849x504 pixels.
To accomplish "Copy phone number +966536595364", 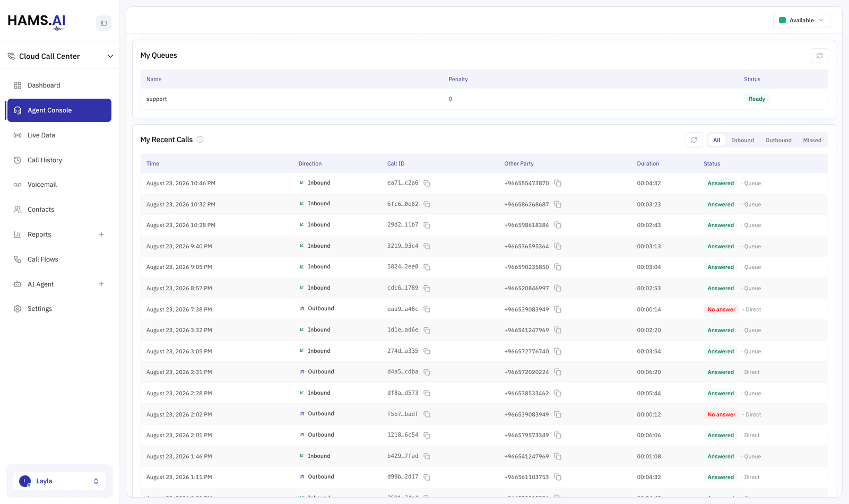I will pos(558,246).
